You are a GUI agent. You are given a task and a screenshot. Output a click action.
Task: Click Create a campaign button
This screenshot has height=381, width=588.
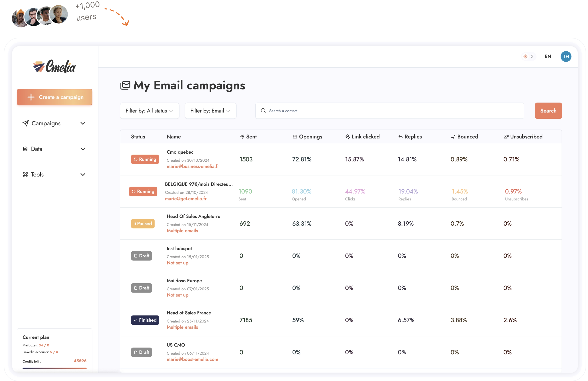point(55,97)
